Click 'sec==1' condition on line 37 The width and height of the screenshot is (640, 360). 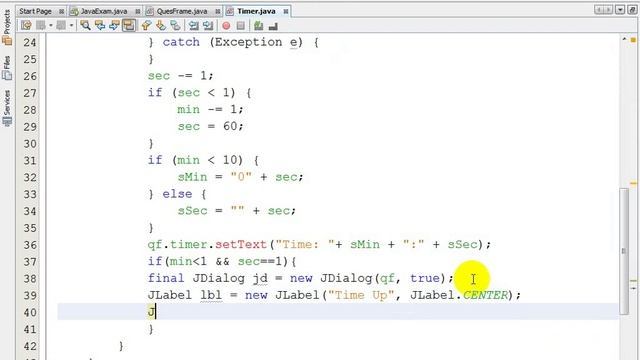(260, 261)
